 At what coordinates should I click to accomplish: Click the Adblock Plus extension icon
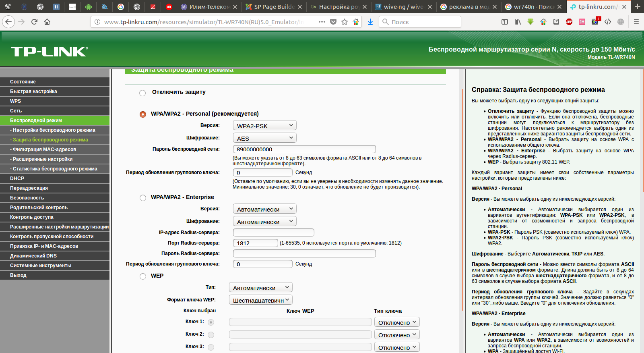569,22
